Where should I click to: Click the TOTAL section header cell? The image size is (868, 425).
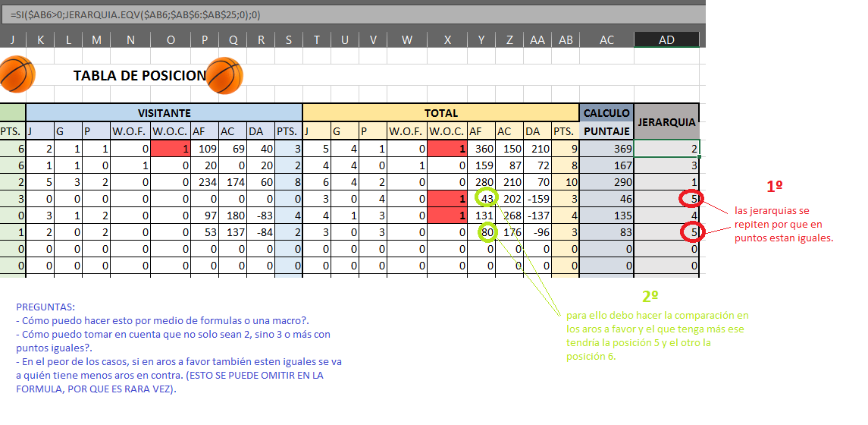coord(440,113)
